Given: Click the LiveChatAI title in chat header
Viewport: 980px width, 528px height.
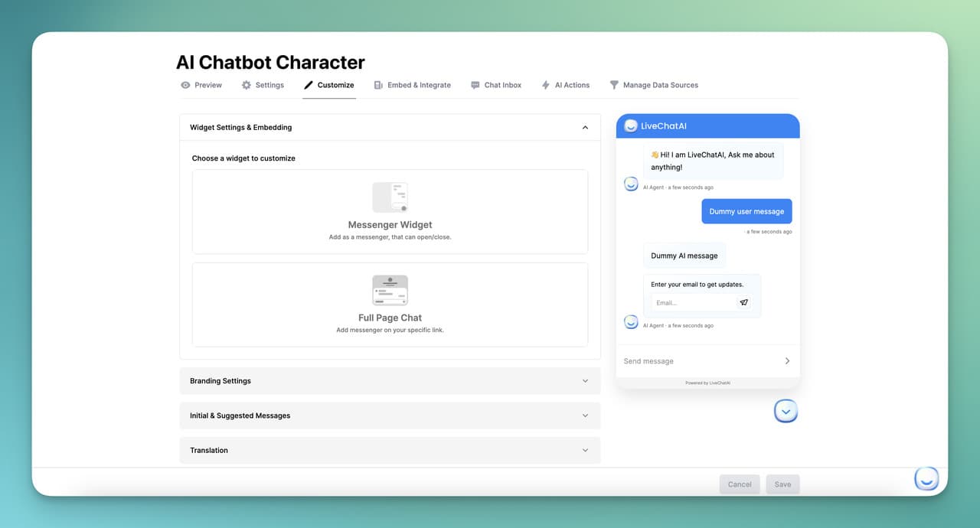Looking at the screenshot, I should click(664, 125).
